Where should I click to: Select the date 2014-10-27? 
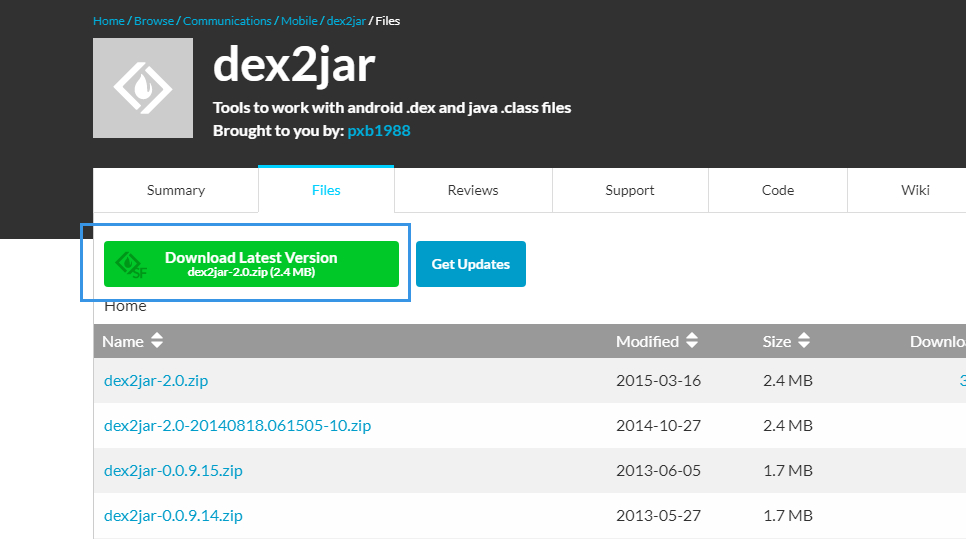659,426
